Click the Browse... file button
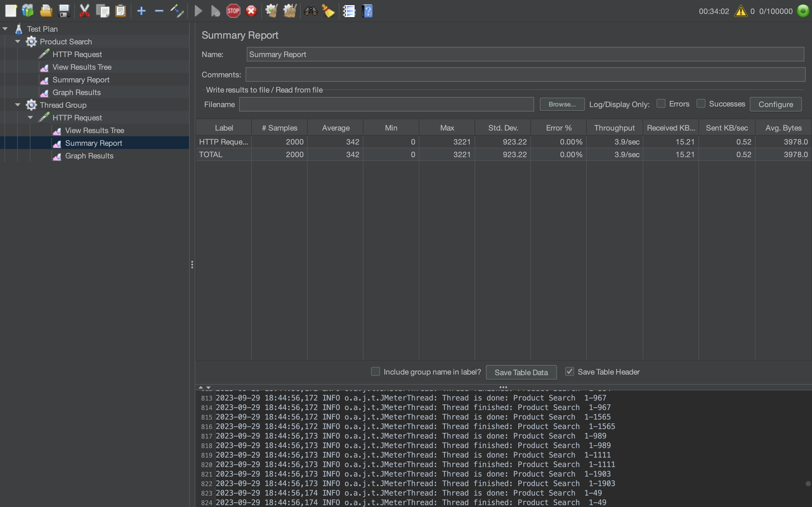812x507 pixels. pos(562,104)
